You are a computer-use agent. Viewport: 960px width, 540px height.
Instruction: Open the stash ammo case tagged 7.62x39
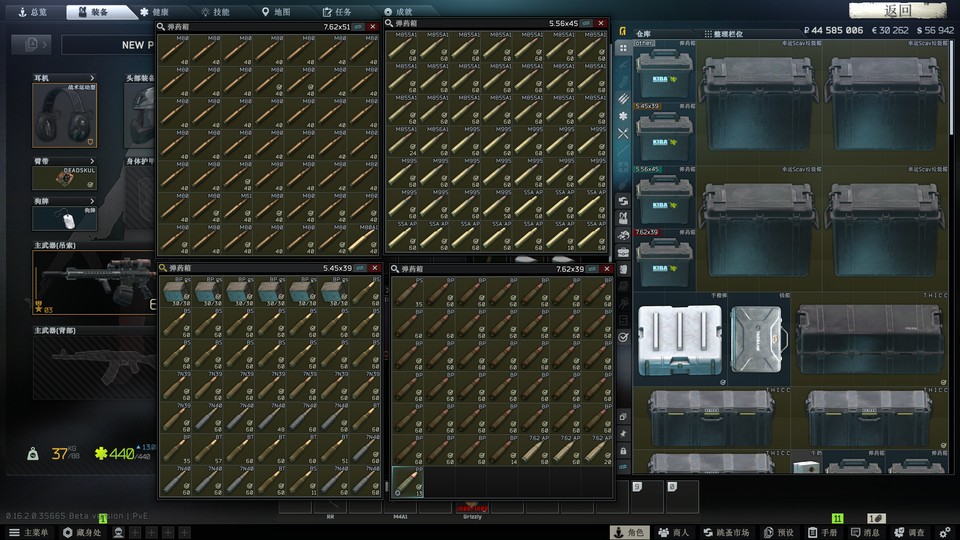664,261
